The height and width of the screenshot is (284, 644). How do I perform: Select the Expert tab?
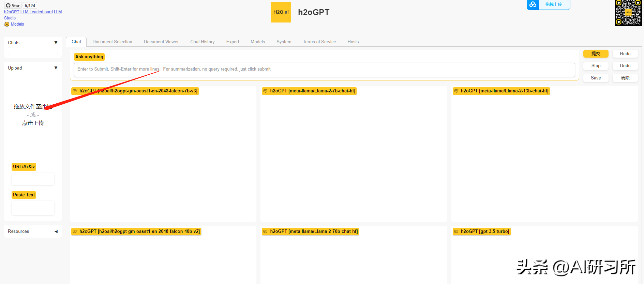click(233, 42)
